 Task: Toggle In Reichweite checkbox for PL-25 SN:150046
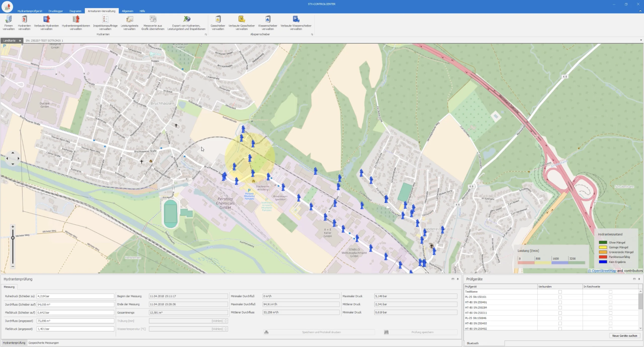pyautogui.click(x=611, y=318)
